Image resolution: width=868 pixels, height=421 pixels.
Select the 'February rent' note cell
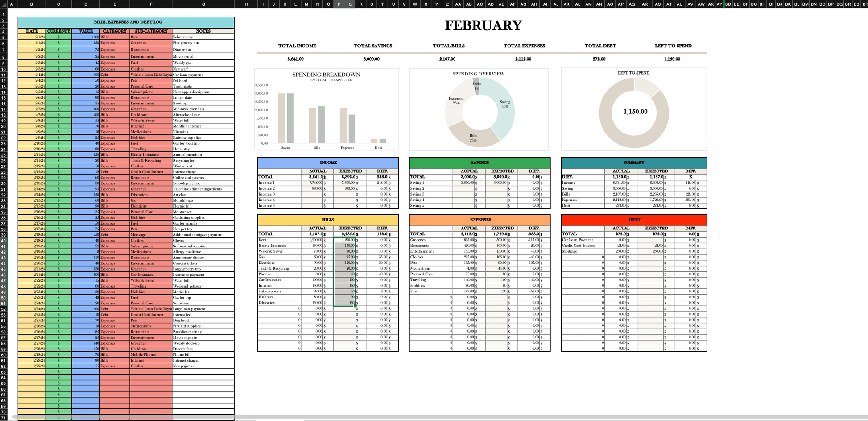[x=203, y=37]
